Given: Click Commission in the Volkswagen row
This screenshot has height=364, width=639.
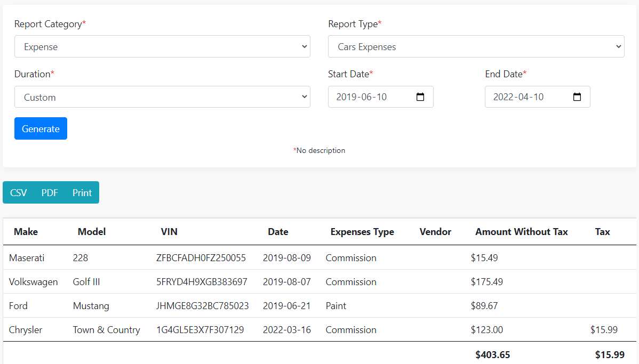Looking at the screenshot, I should [351, 282].
